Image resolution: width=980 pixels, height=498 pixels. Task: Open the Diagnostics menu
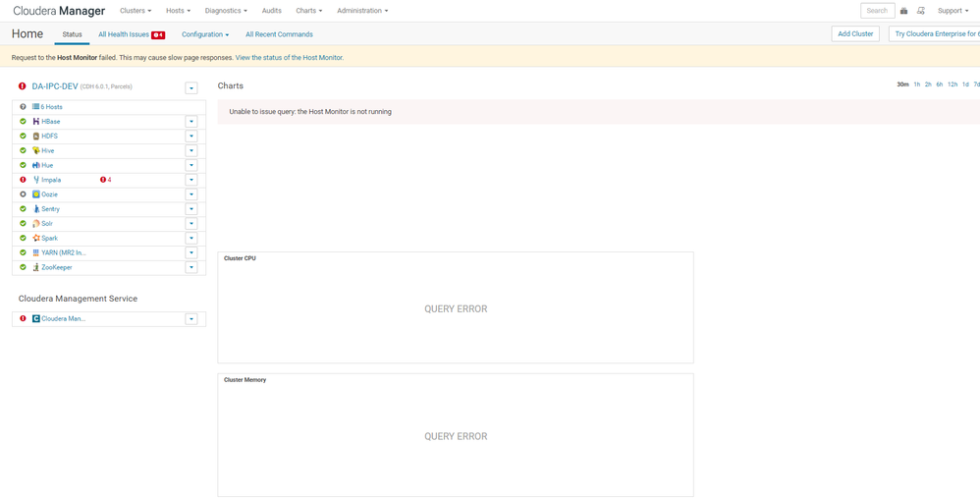[226, 11]
